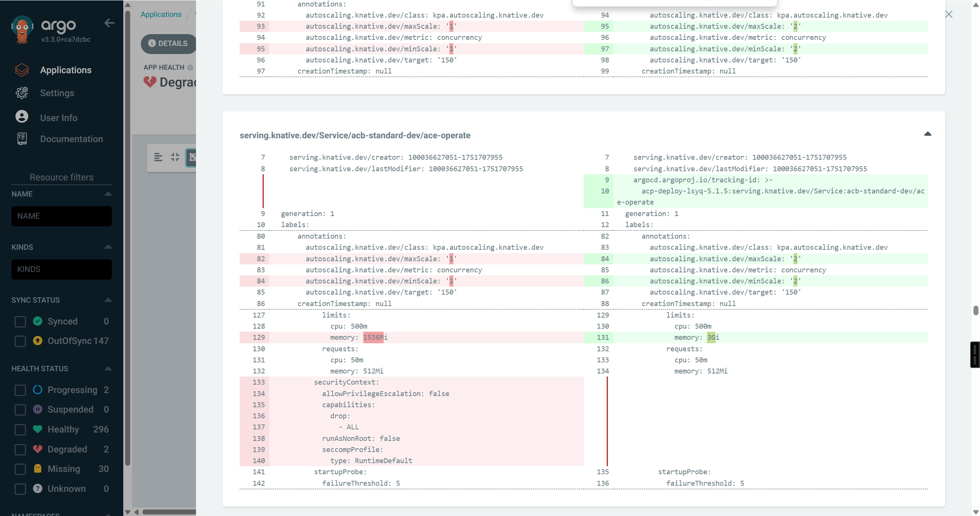Click the DETAILS button
The height and width of the screenshot is (516, 980).
pos(168,43)
